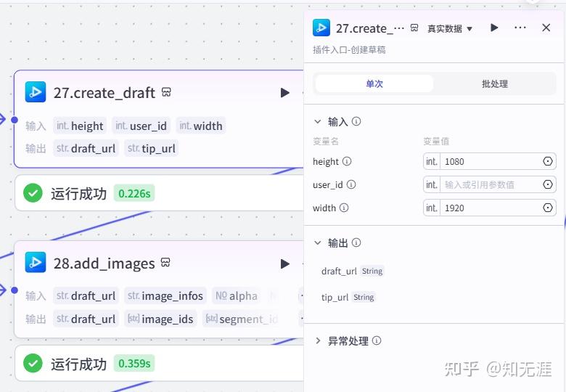Open the more options ellipsis menu in panel
Image resolution: width=566 pixels, height=392 pixels.
tap(520, 28)
